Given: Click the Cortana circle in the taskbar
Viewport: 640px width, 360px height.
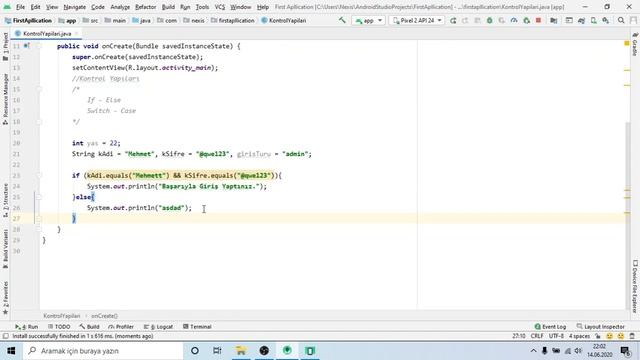Looking at the screenshot, I should 195,351.
